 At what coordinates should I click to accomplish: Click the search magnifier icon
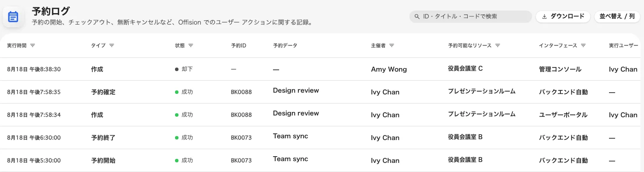[416, 17]
